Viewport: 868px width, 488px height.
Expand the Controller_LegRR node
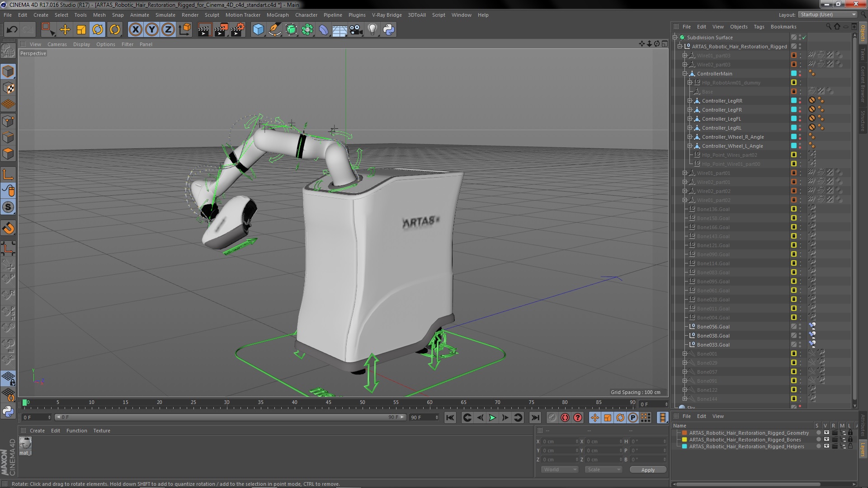(690, 101)
